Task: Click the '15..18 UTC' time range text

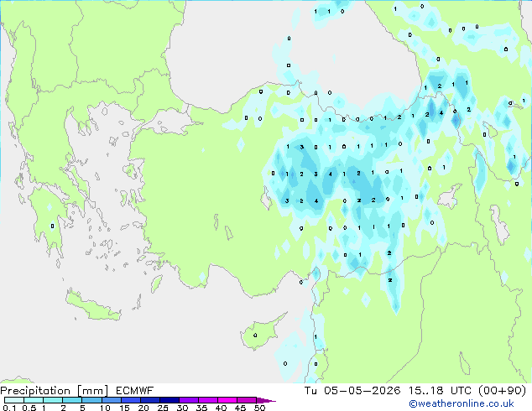Action: pos(440,391)
